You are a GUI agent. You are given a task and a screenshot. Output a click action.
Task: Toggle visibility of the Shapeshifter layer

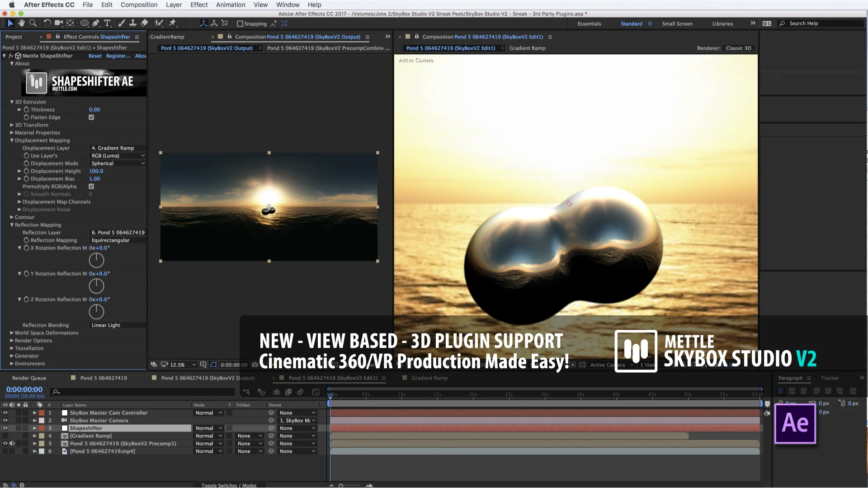click(x=5, y=428)
